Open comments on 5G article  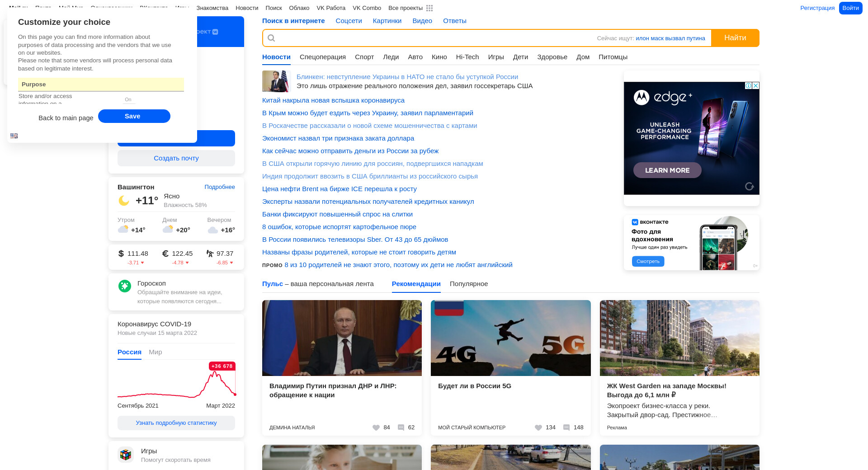click(x=566, y=428)
